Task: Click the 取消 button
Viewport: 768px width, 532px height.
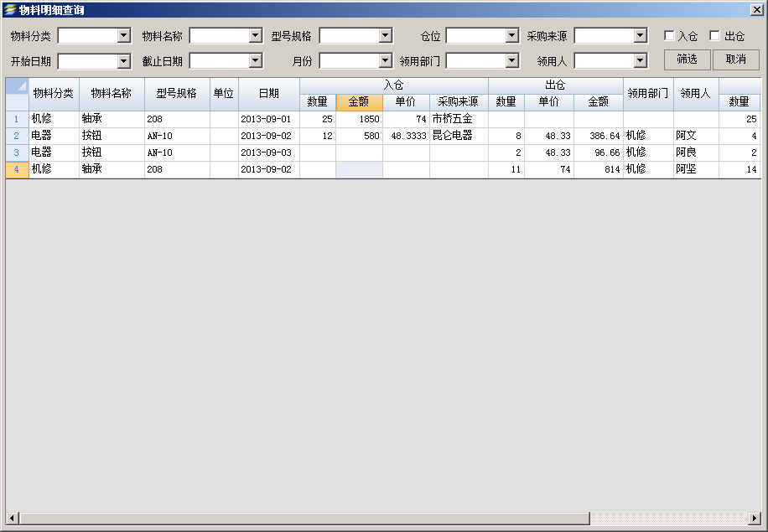Action: click(735, 59)
